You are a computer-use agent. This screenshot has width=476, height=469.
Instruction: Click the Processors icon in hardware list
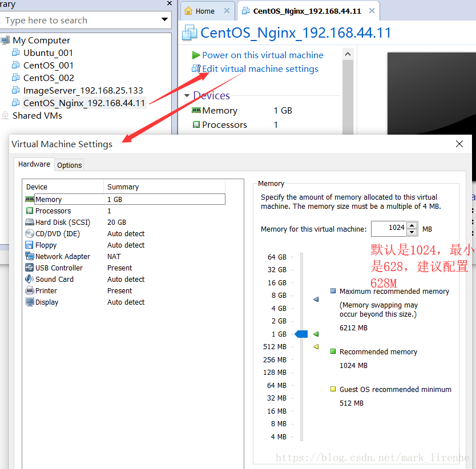point(30,211)
